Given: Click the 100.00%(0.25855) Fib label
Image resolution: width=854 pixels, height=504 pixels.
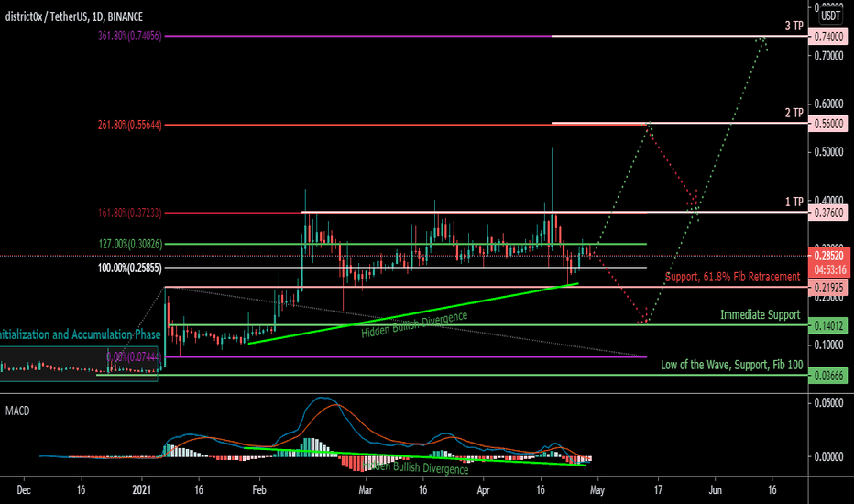Looking at the screenshot, I should [129, 268].
